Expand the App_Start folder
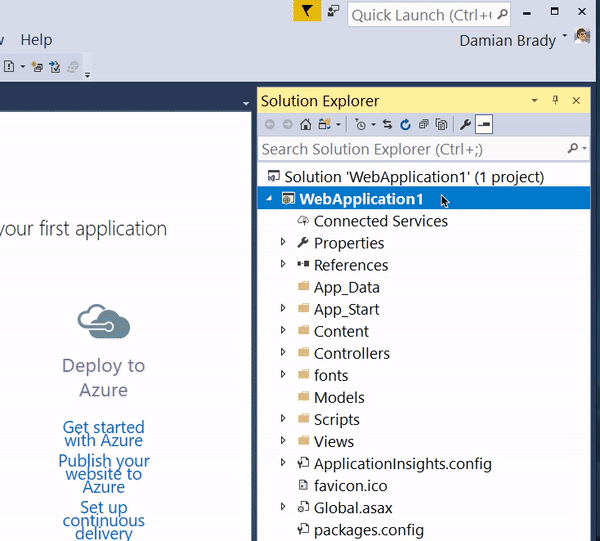 point(283,308)
